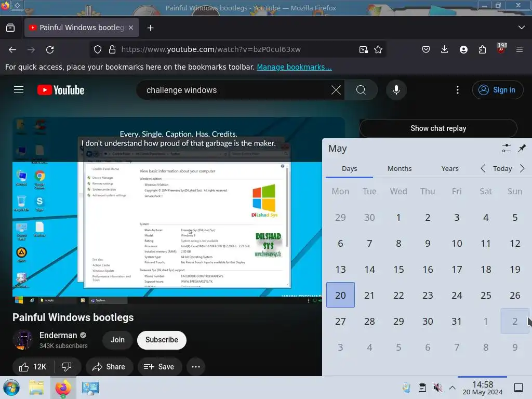
Task: Join the Enderman channel
Action: [x=117, y=340]
